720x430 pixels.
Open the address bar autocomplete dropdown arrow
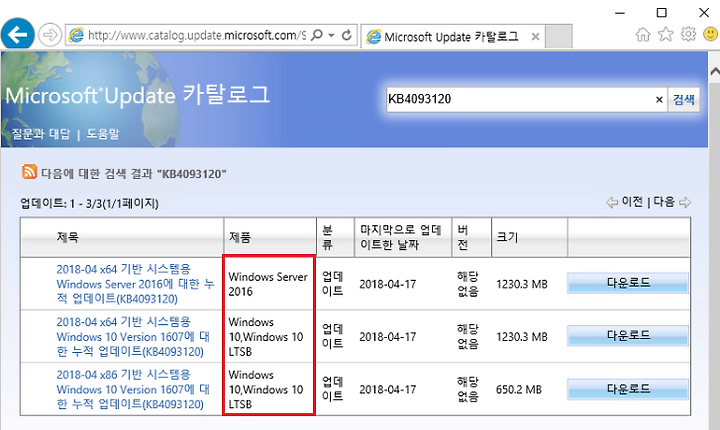[x=332, y=35]
